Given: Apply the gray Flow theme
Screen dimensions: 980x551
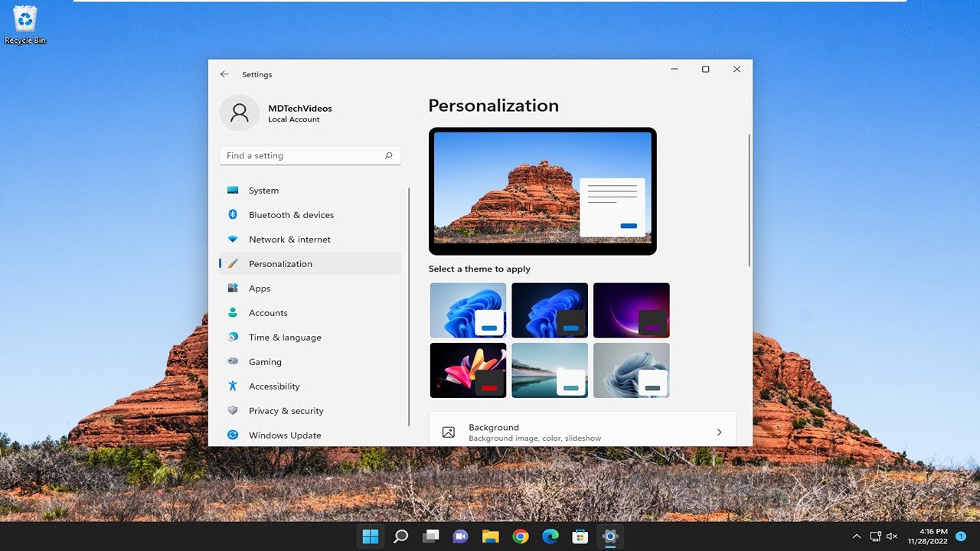Looking at the screenshot, I should point(632,370).
